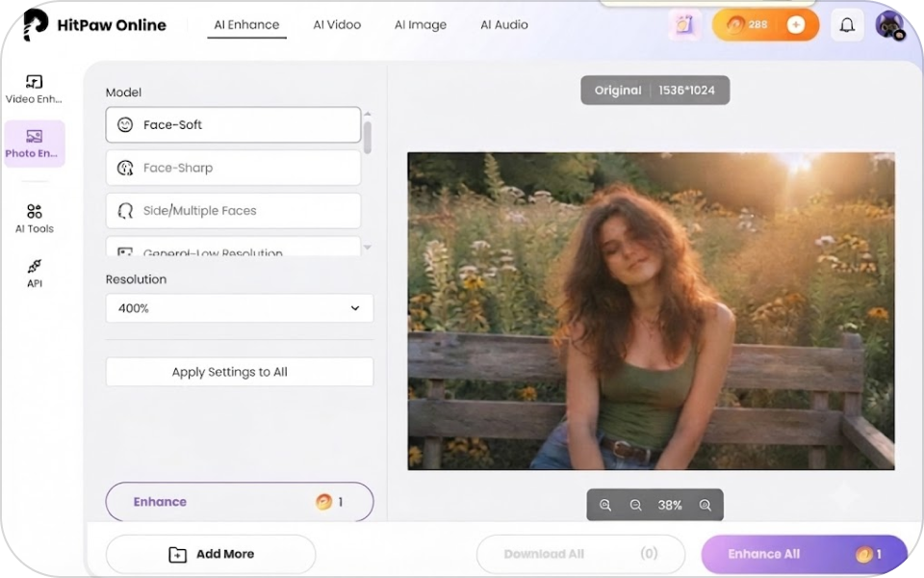Click the Model section label

click(124, 92)
